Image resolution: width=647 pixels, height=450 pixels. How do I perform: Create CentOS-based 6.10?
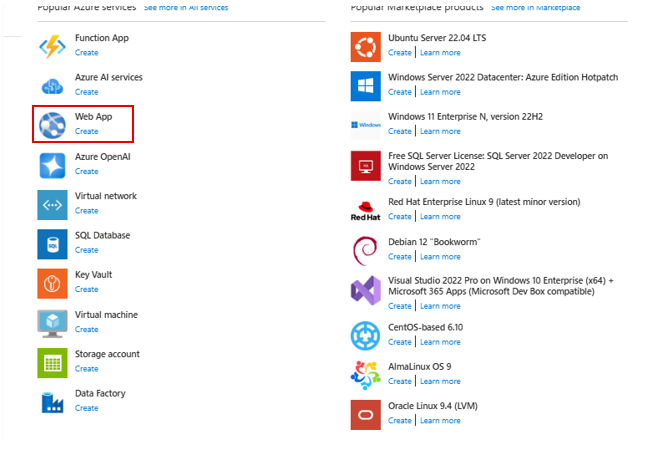click(399, 342)
